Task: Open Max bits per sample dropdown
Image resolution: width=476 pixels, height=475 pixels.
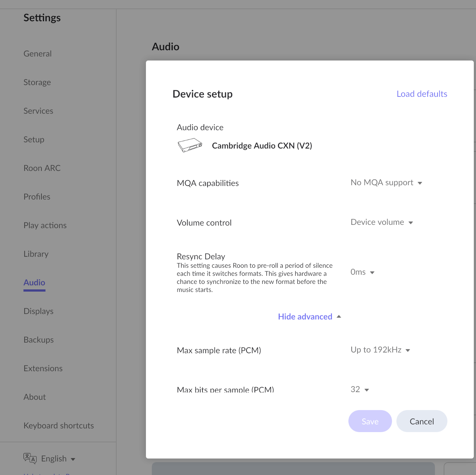Action: tap(359, 390)
